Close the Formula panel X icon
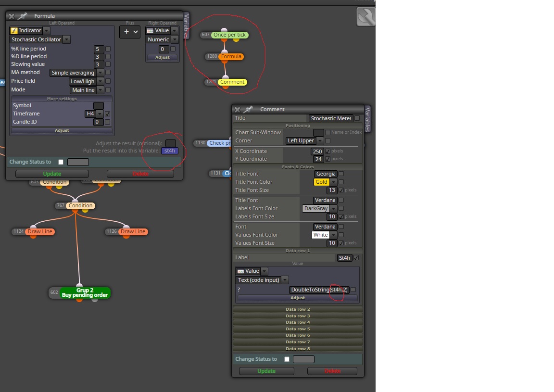Image resolution: width=554 pixels, height=392 pixels. pyautogui.click(x=12, y=16)
